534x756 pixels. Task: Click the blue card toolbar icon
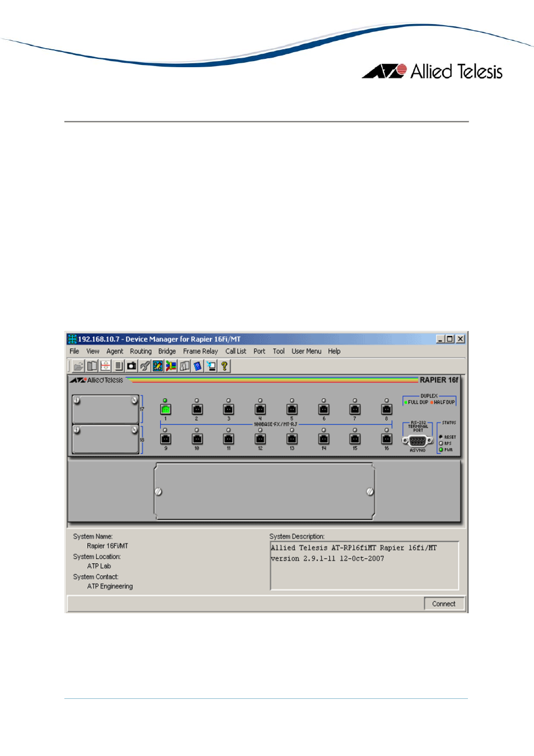click(x=198, y=366)
